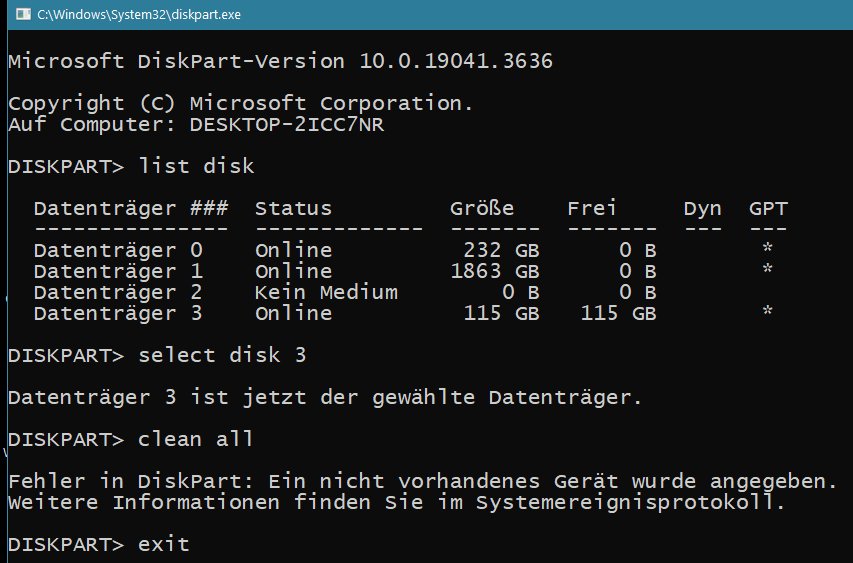The height and width of the screenshot is (563, 853).
Task: Click the GPT asterisk for Datenträger 3
Action: (767, 313)
